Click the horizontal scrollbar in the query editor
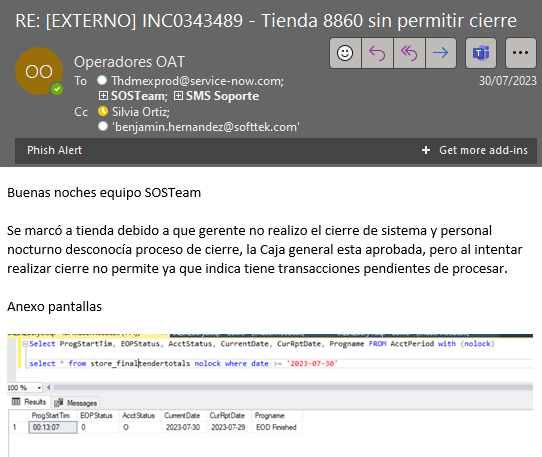The image size is (542, 457). [293, 388]
